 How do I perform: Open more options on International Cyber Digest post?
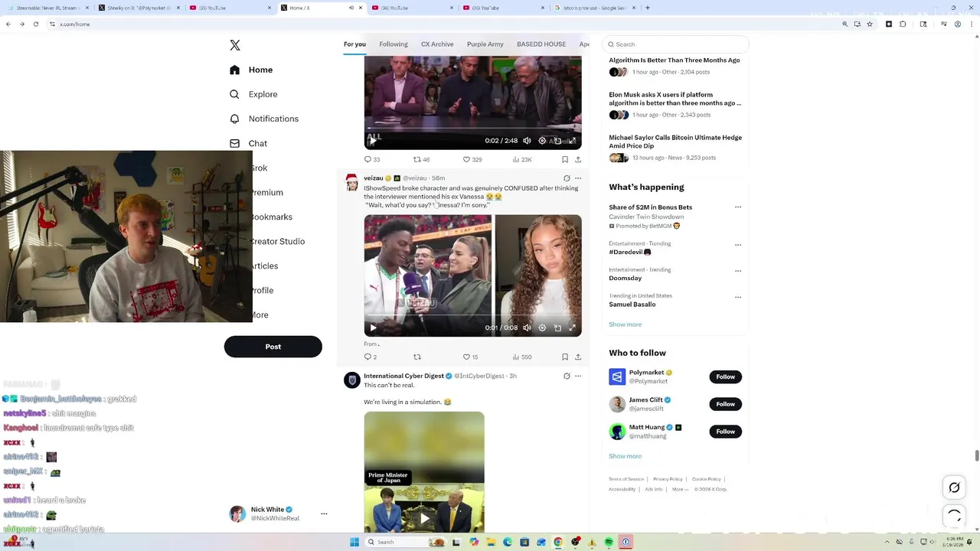(578, 376)
